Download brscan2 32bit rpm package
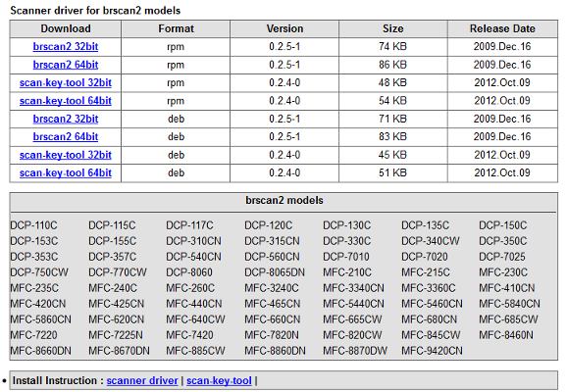The image size is (567, 392). tap(66, 47)
